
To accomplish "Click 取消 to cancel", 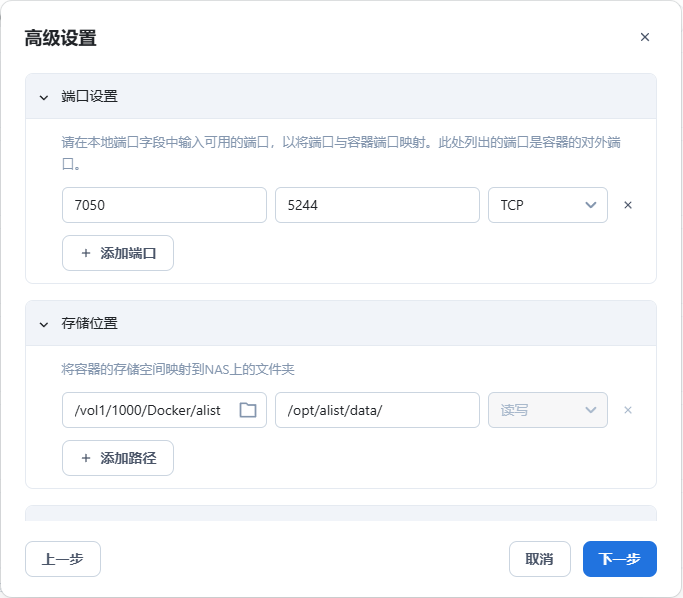I will coord(540,559).
